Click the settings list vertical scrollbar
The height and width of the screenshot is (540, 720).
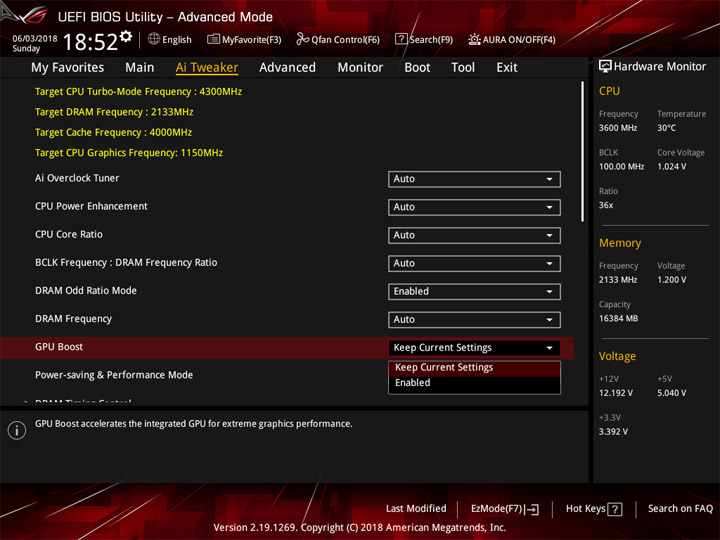click(x=583, y=152)
